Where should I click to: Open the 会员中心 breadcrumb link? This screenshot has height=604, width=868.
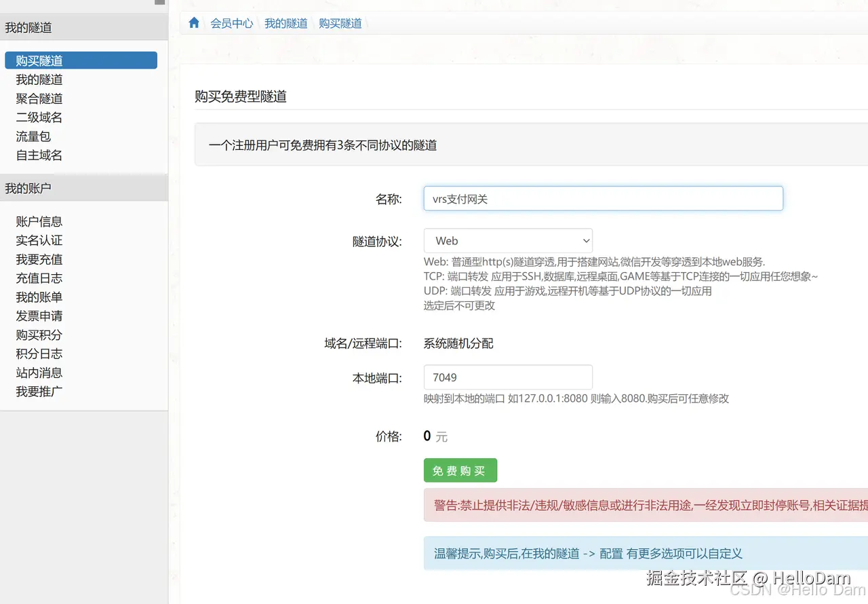click(231, 22)
